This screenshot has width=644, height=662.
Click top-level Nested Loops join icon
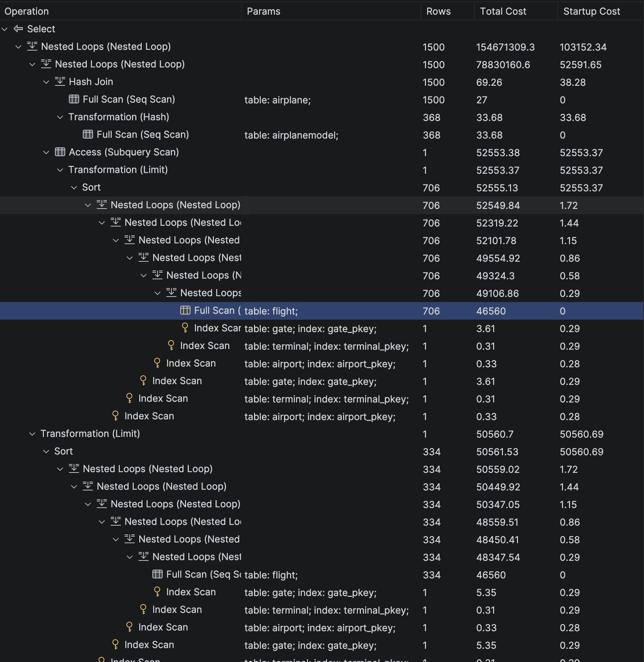point(32,46)
